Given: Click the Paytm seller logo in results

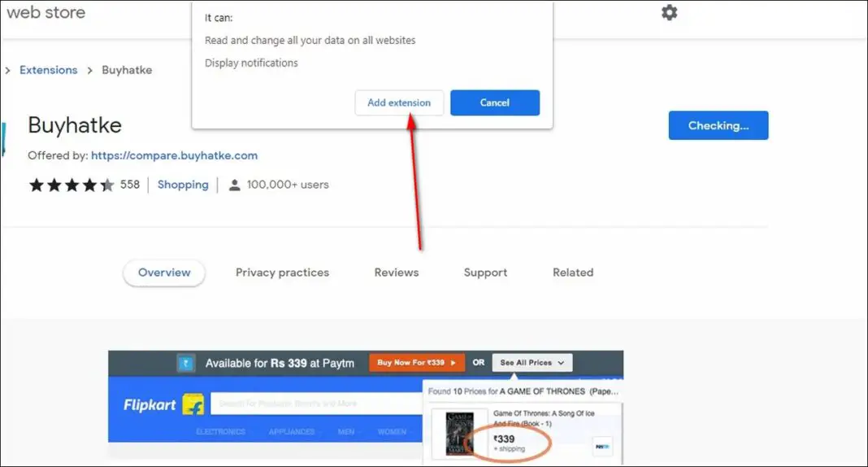Looking at the screenshot, I should coord(602,446).
